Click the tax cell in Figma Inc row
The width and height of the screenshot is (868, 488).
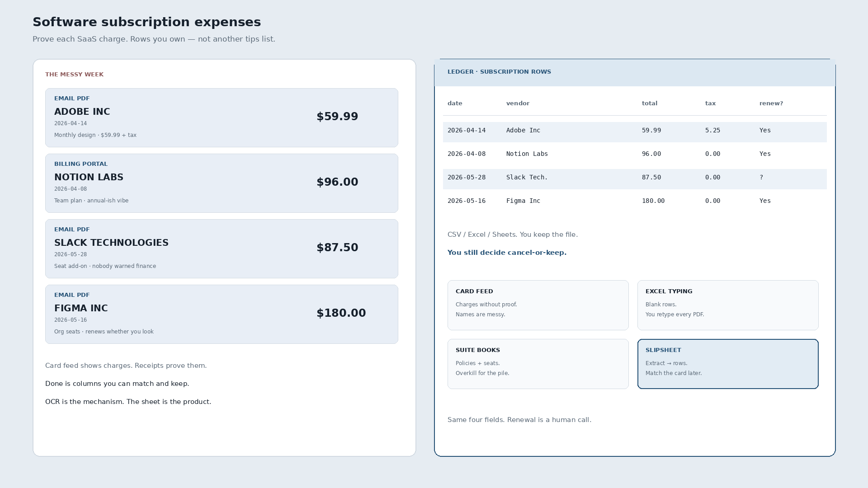click(x=712, y=201)
